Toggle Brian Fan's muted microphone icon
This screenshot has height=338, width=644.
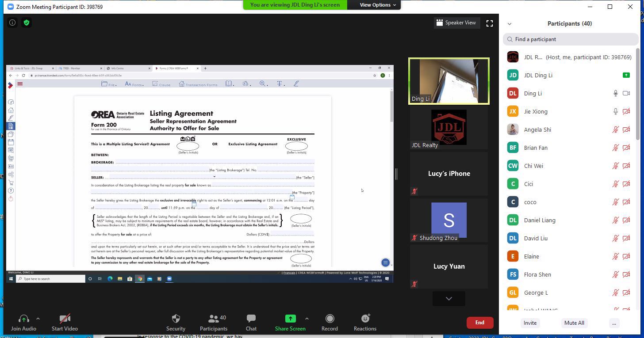tap(615, 148)
